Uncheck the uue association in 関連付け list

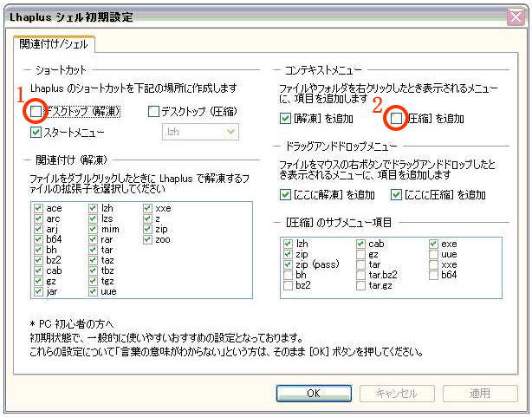[x=93, y=291]
